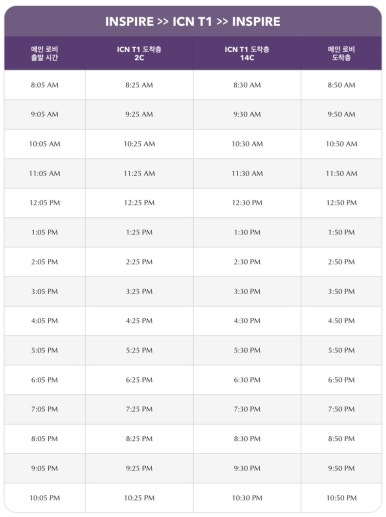Viewport: 386px width, 517px height.
Task: Select the 10:30 PM cell
Action: click(247, 498)
